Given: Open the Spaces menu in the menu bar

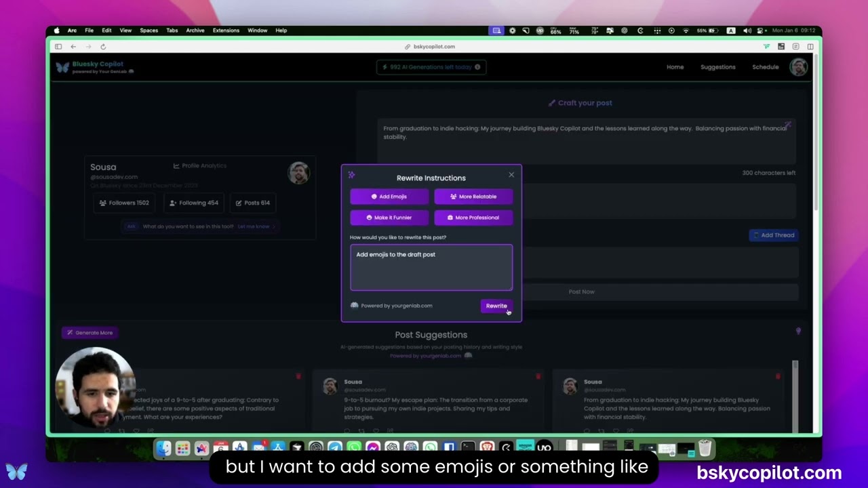Looking at the screenshot, I should click(x=149, y=30).
